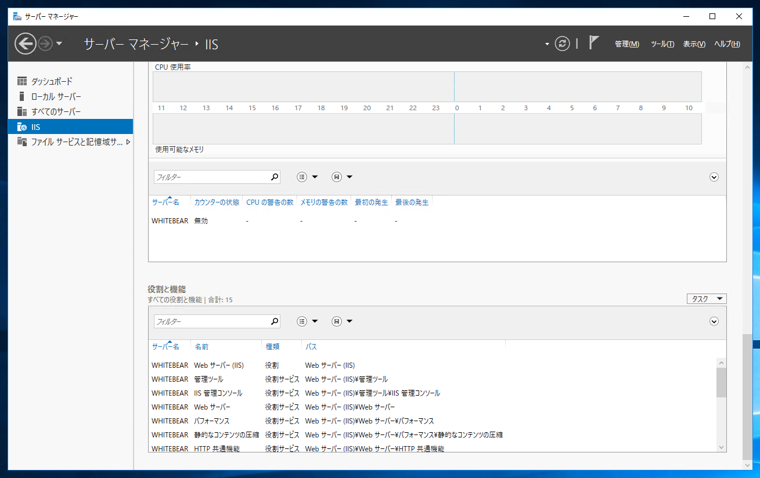760x478 pixels.
Task: Sort roles by パス column
Action: click(x=311, y=347)
